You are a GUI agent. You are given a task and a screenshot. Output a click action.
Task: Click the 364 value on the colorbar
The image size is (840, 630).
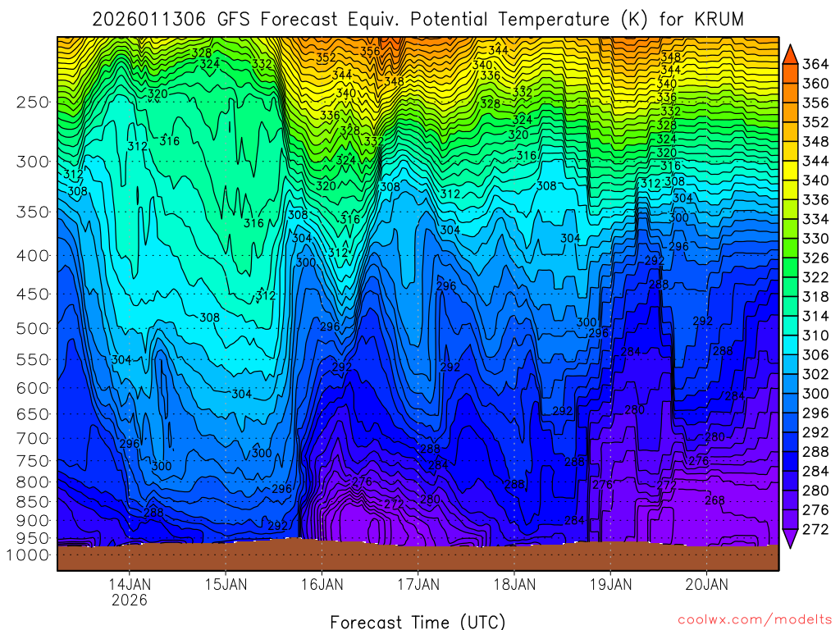pos(815,64)
